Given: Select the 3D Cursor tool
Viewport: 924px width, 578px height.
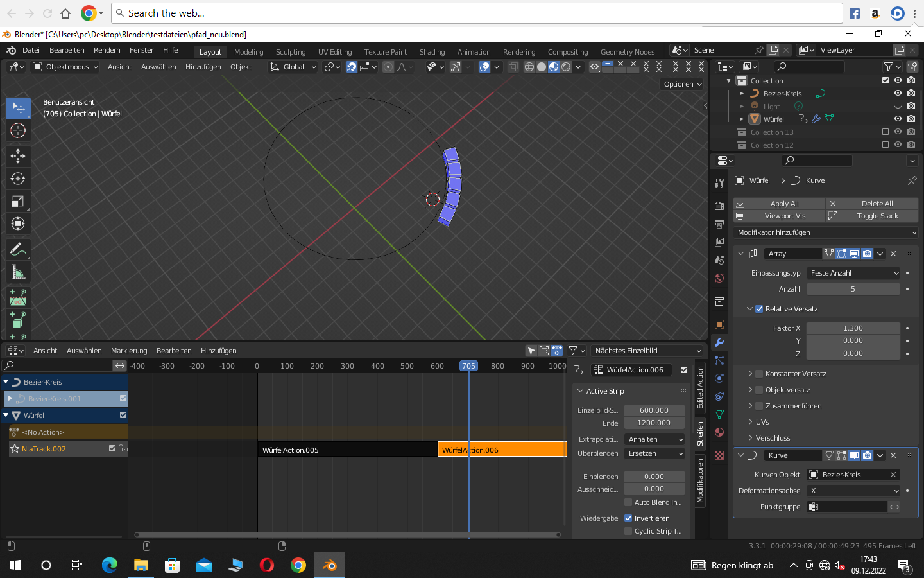Looking at the screenshot, I should (18, 130).
